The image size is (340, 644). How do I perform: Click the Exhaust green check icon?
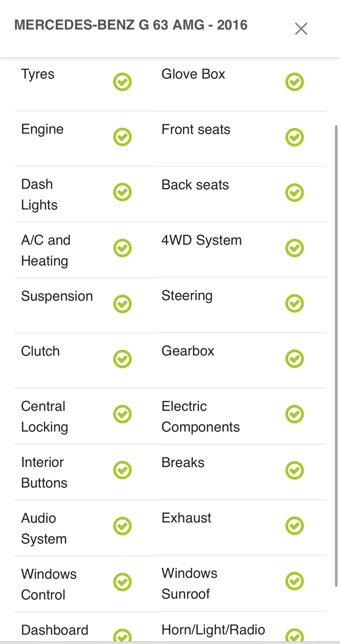(x=294, y=526)
